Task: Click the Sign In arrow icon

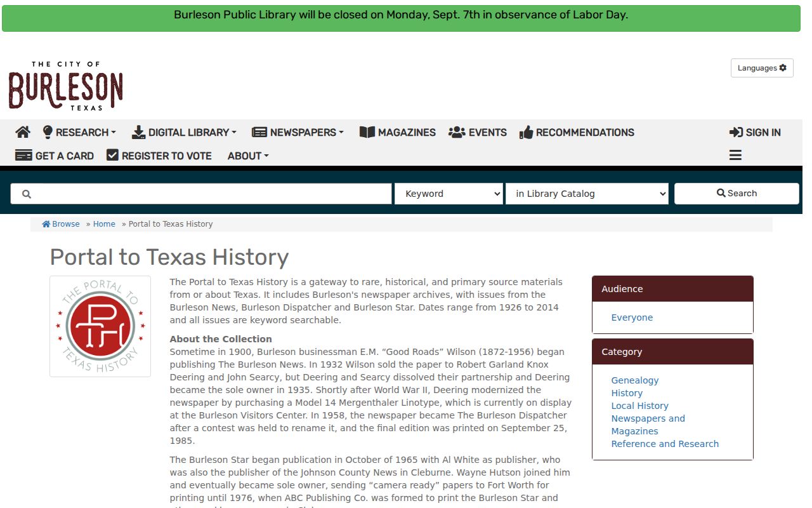Action: pyautogui.click(x=736, y=132)
